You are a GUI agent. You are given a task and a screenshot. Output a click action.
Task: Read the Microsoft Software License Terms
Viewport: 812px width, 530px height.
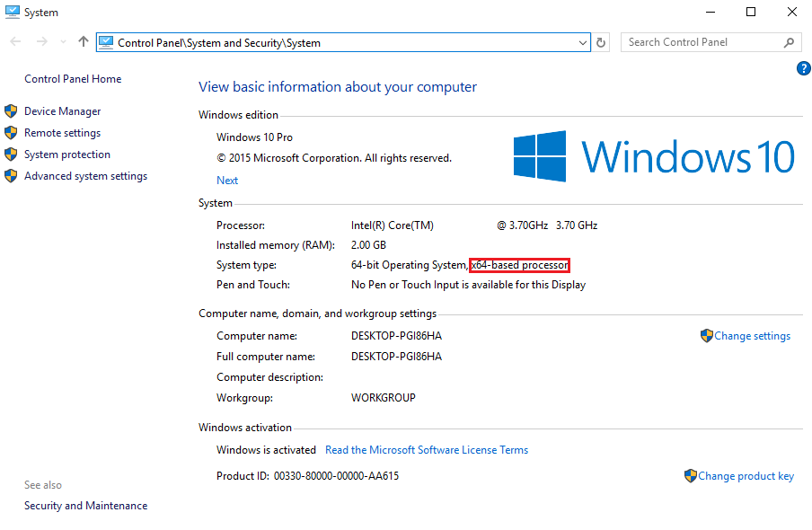click(427, 450)
